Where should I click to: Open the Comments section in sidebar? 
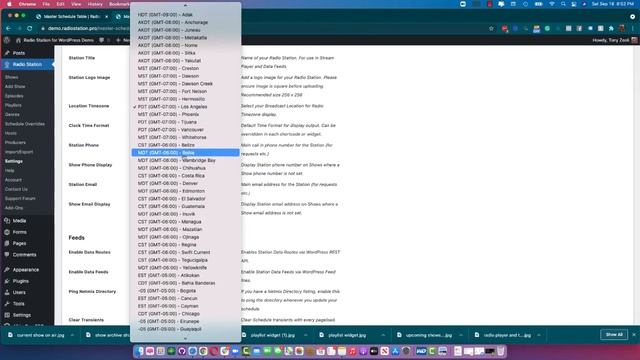click(x=24, y=255)
